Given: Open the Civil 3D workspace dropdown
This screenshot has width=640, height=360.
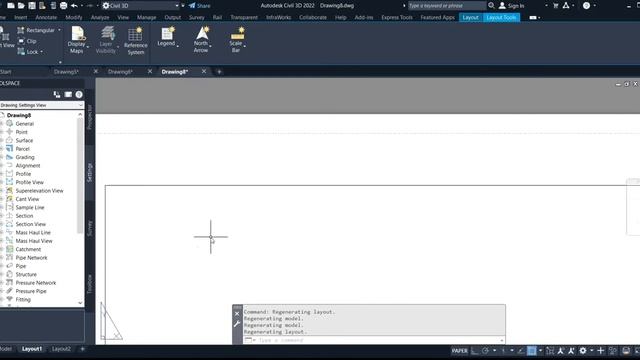Looking at the screenshot, I should point(141,6).
